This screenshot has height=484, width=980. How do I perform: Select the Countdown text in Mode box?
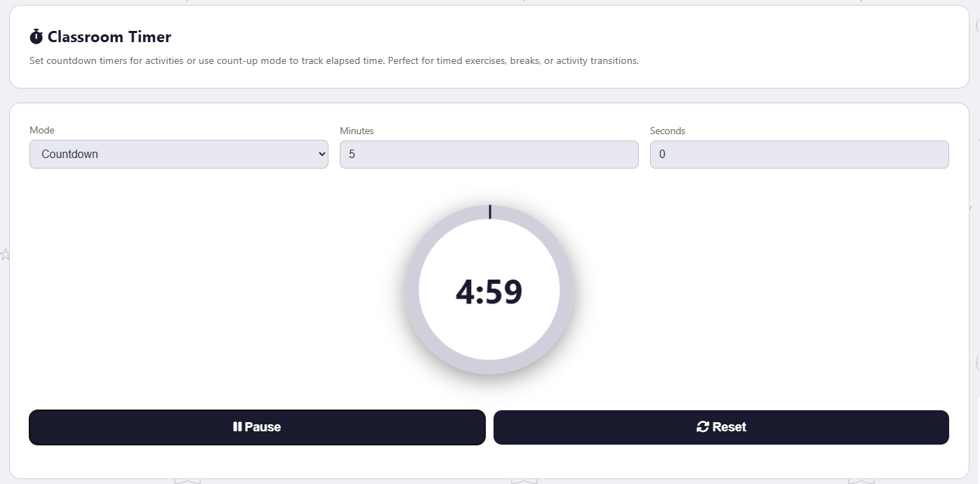(70, 155)
